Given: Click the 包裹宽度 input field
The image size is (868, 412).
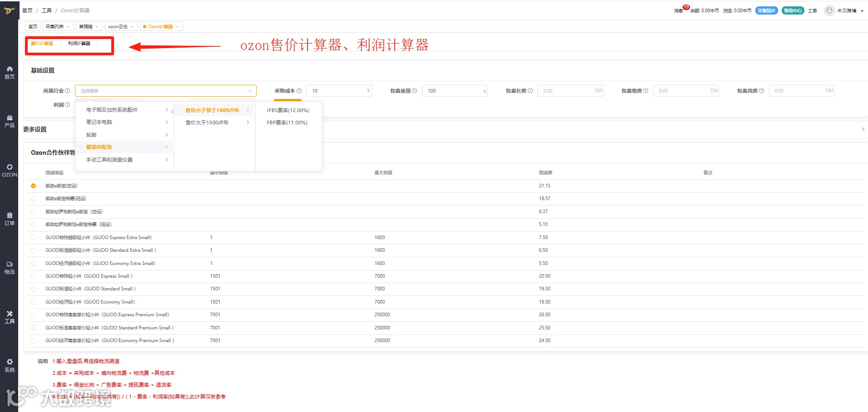Looking at the screenshot, I should (686, 91).
